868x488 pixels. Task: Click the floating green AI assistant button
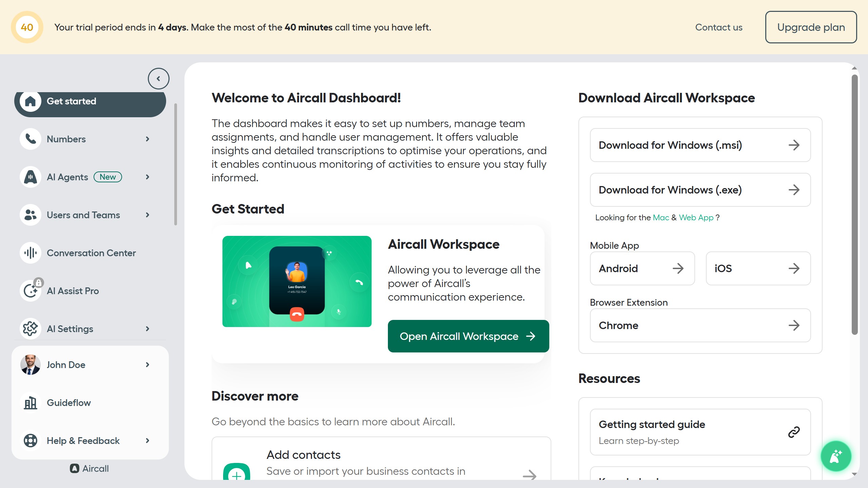pyautogui.click(x=836, y=456)
